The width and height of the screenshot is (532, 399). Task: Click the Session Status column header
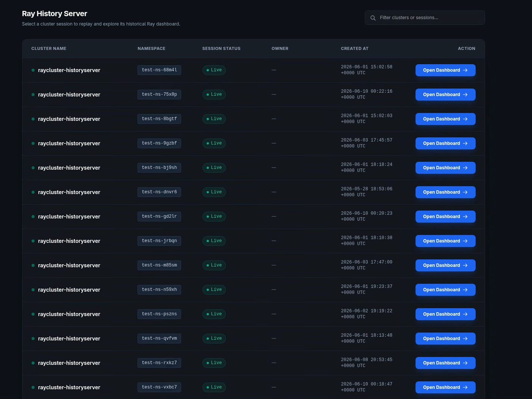(221, 48)
